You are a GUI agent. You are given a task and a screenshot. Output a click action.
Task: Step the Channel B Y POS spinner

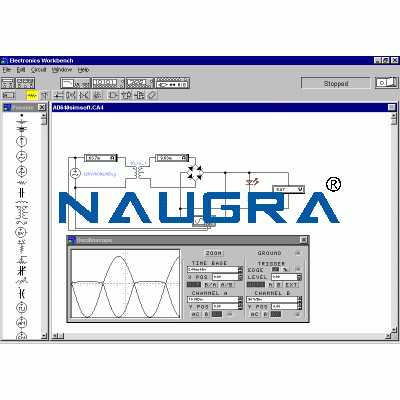point(299,306)
